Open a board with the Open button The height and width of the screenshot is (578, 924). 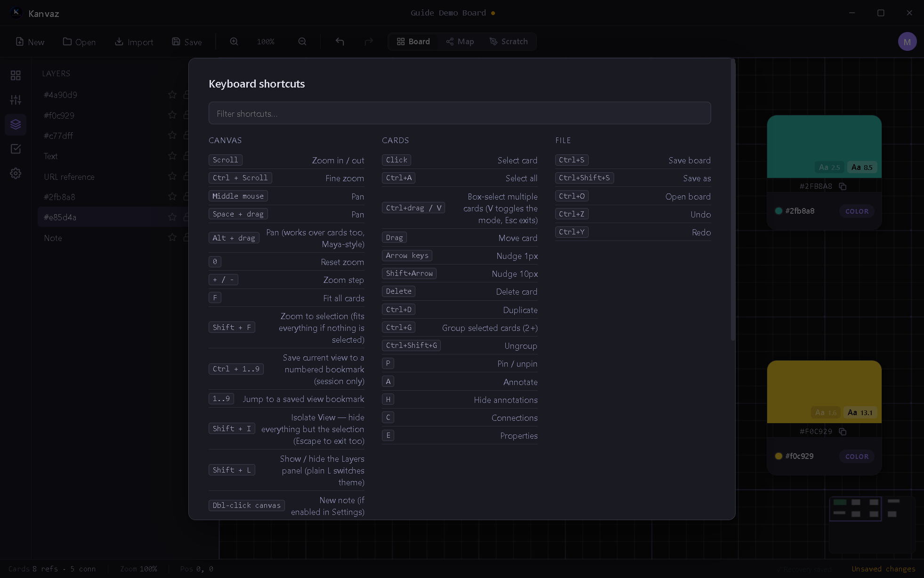tap(79, 42)
